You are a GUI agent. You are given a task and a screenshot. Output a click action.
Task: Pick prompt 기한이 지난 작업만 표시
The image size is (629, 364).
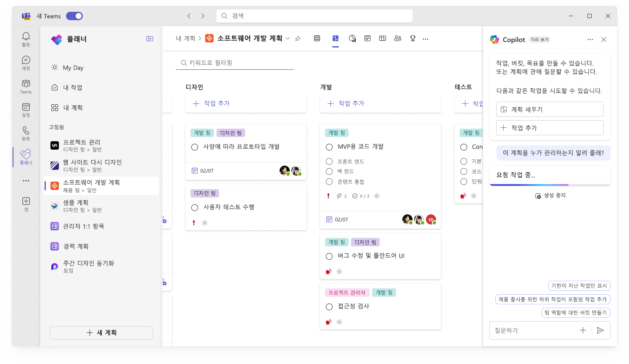579,286
